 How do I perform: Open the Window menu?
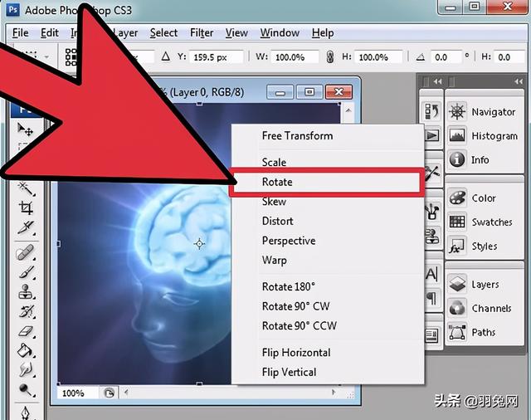point(280,33)
